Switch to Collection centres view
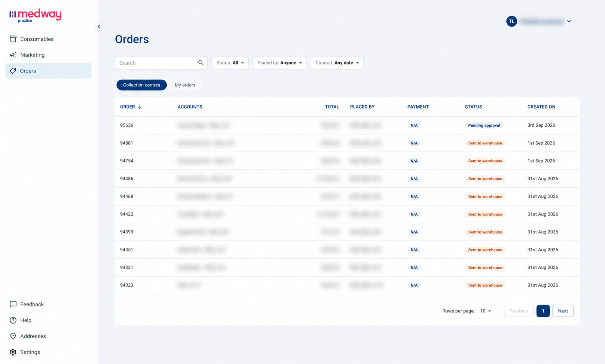This screenshot has width=605, height=364. [141, 85]
